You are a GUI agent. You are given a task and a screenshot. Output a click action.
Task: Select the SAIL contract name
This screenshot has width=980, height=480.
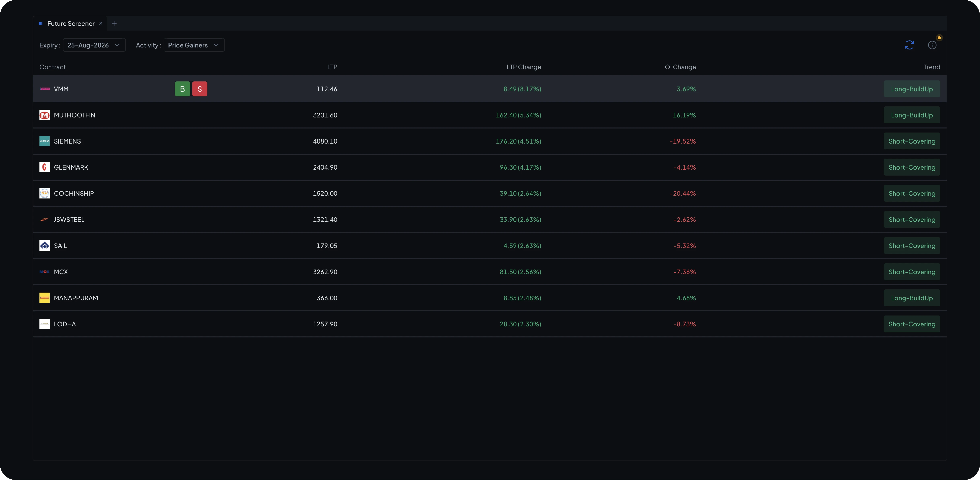pyautogui.click(x=61, y=246)
